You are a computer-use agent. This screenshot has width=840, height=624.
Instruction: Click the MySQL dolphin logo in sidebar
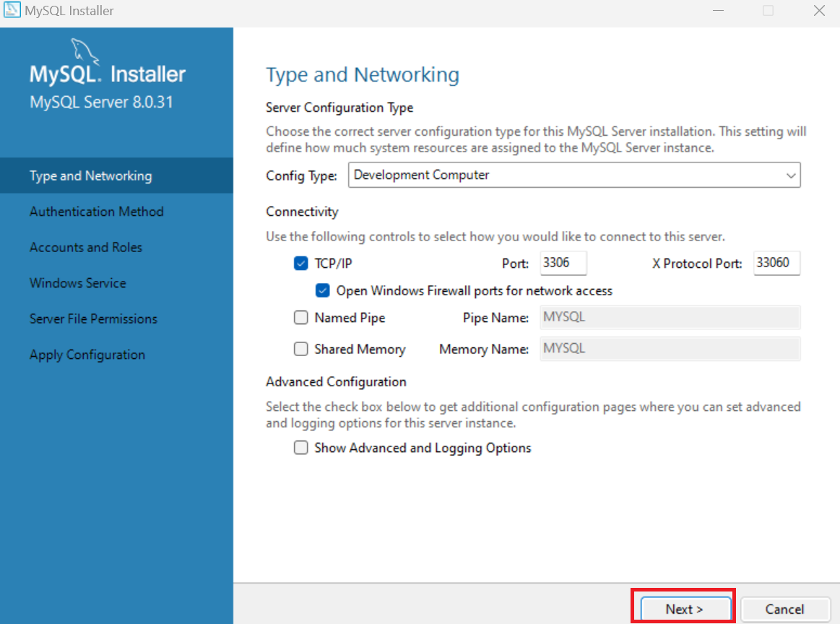tap(85, 51)
